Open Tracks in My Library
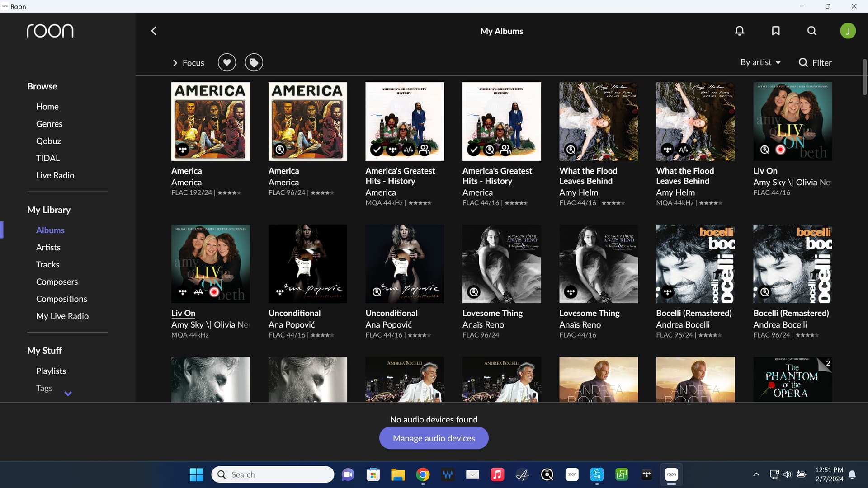 tap(48, 264)
